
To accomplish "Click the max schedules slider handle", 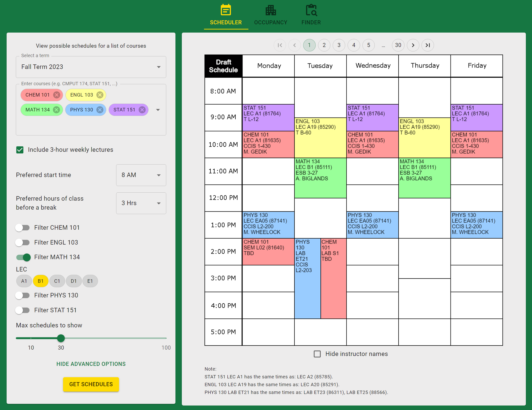I will [61, 338].
